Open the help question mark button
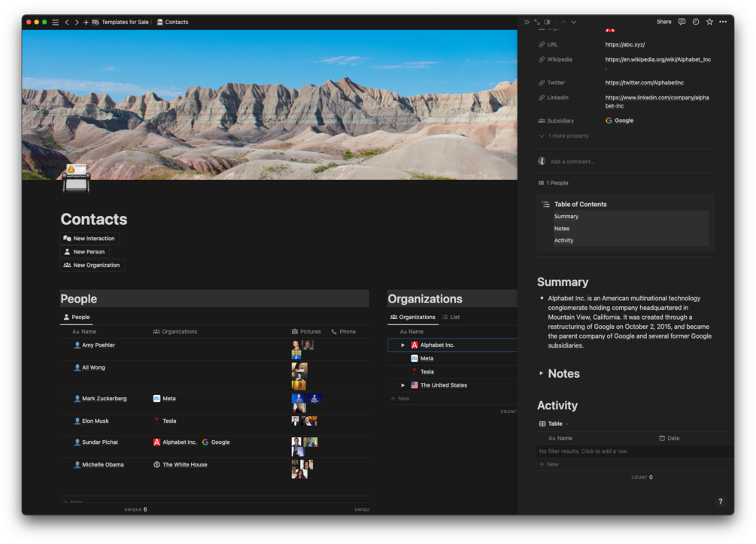Viewport: 756px width, 544px height. [x=721, y=502]
